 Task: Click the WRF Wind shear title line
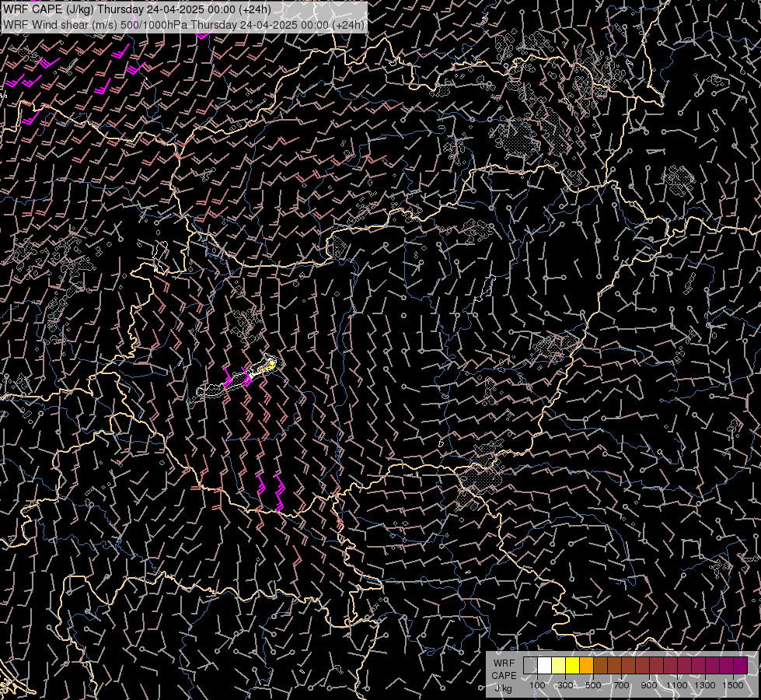pos(183,24)
